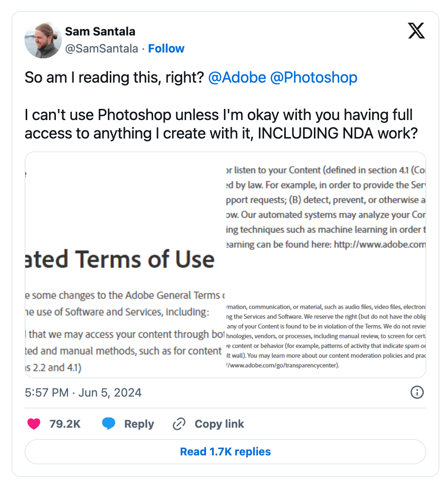The image size is (448, 487).
Task: Open the bottom-right small-print terms screenshot
Action: pyautogui.click(x=326, y=335)
